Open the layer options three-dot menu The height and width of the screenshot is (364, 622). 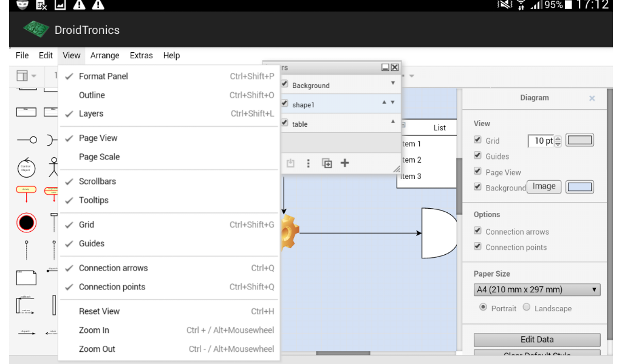tap(308, 163)
